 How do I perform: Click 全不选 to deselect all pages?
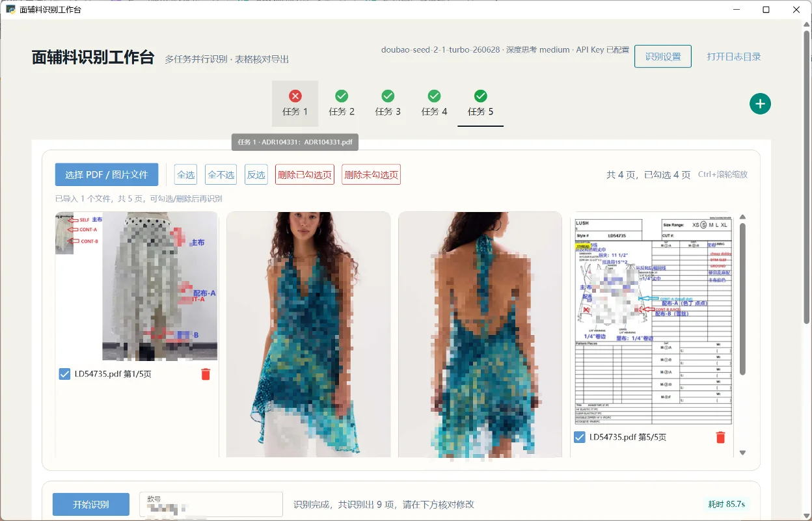pyautogui.click(x=221, y=174)
